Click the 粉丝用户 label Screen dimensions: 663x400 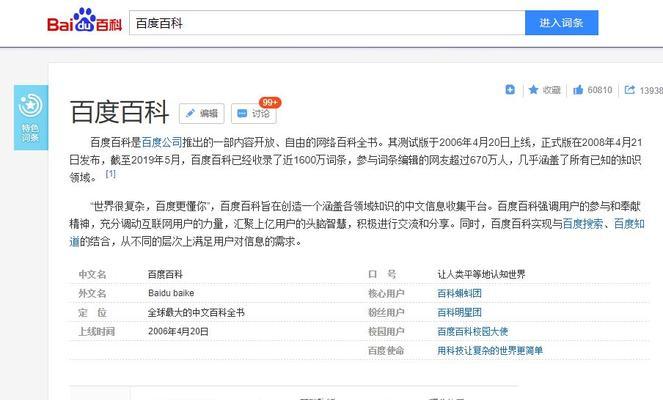(x=386, y=312)
